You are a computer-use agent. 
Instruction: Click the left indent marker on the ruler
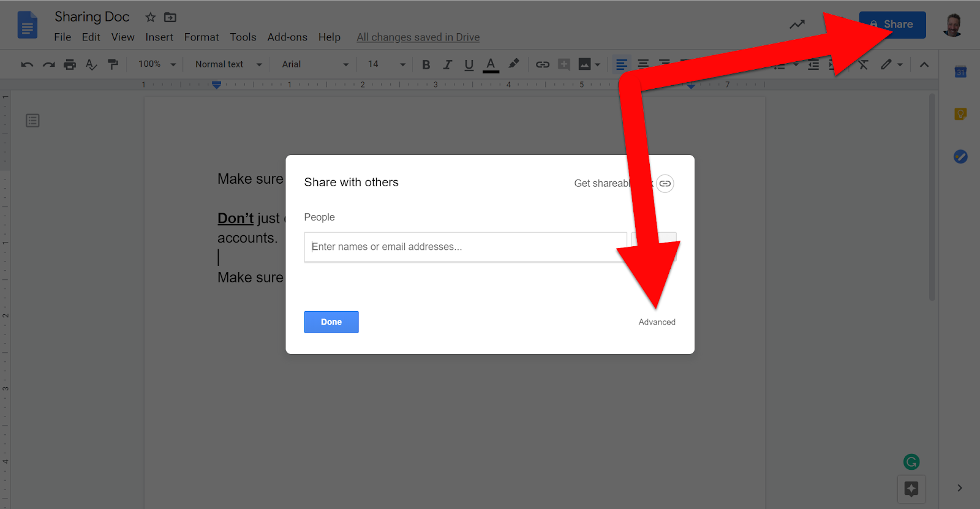(216, 85)
